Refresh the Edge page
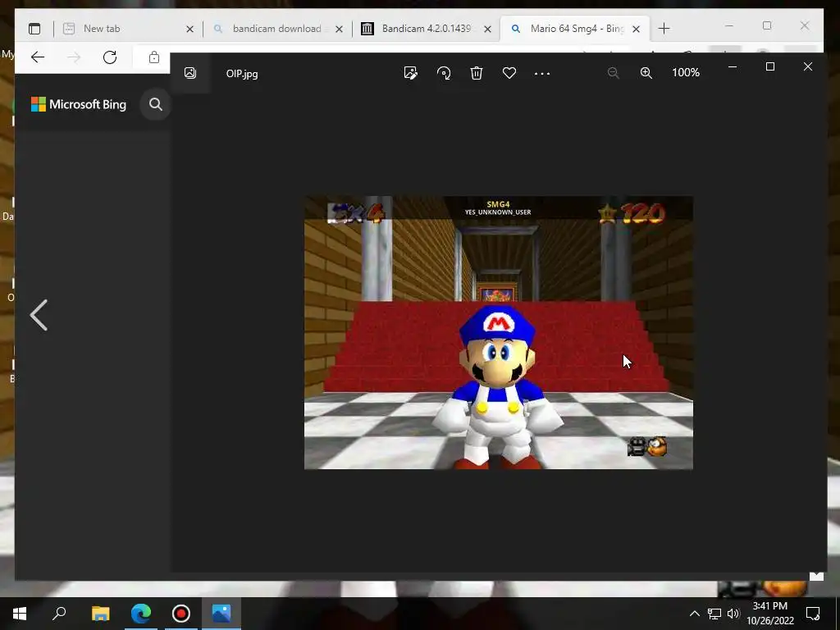The width and height of the screenshot is (840, 630). tap(110, 57)
